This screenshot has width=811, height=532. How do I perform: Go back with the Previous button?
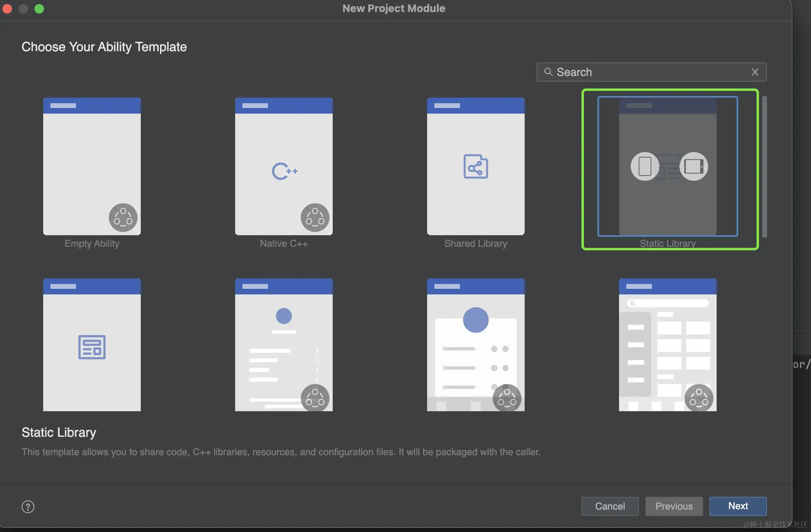pos(674,506)
